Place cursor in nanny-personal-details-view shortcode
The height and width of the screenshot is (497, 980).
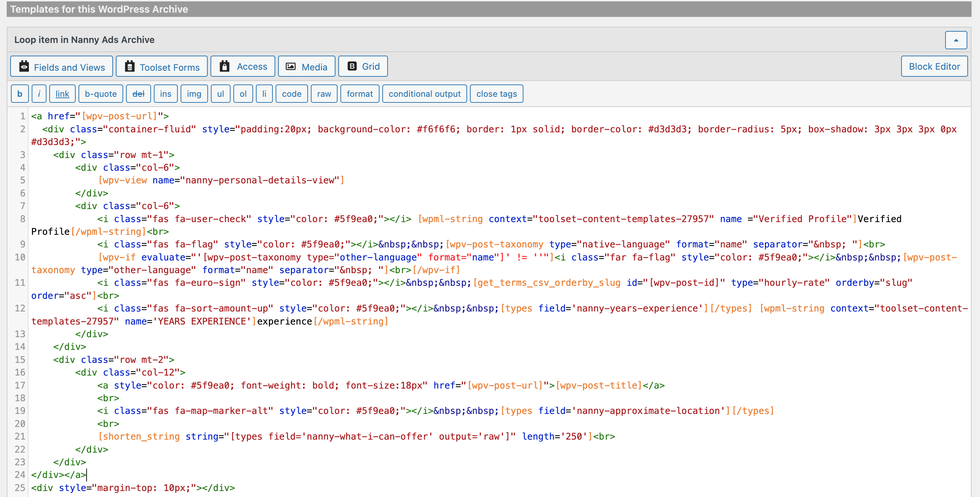[221, 180]
